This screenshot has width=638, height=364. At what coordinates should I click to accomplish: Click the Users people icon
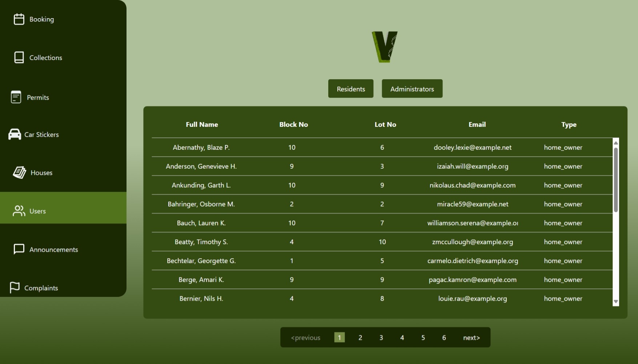pos(19,211)
